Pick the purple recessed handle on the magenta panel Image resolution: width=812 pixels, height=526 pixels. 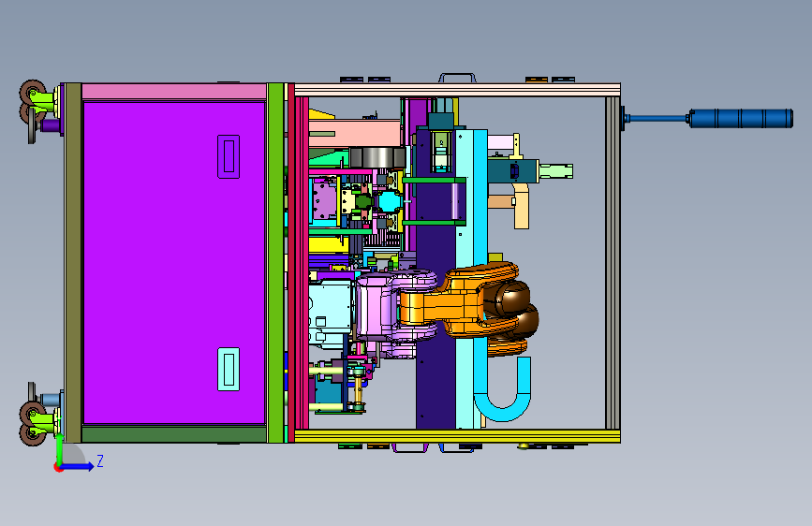229,156
